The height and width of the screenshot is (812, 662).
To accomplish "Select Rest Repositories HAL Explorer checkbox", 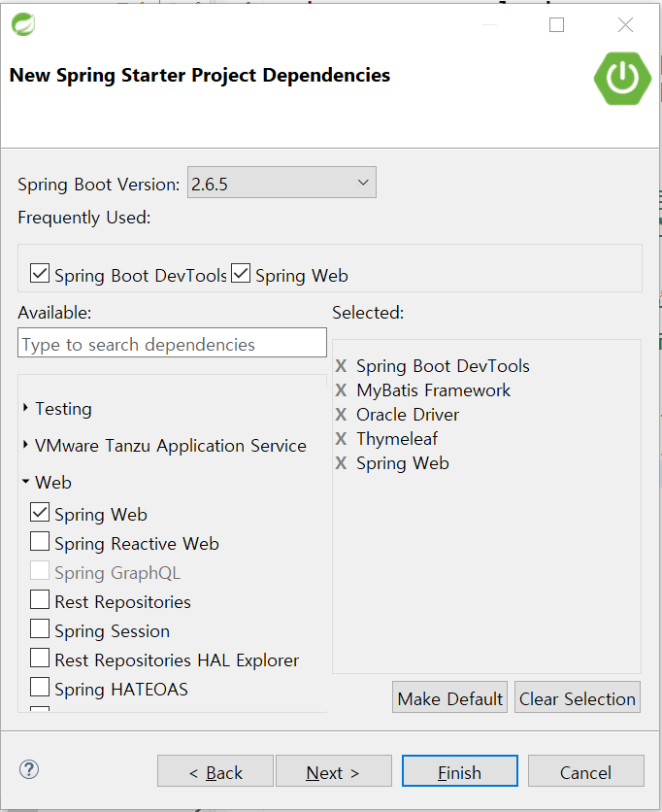I will (40, 658).
